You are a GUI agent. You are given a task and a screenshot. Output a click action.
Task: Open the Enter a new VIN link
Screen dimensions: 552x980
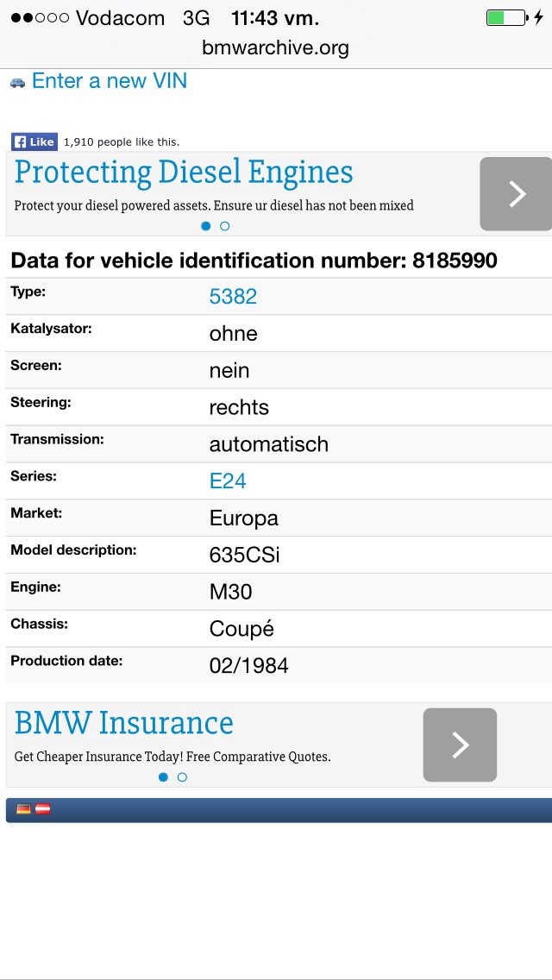110,81
